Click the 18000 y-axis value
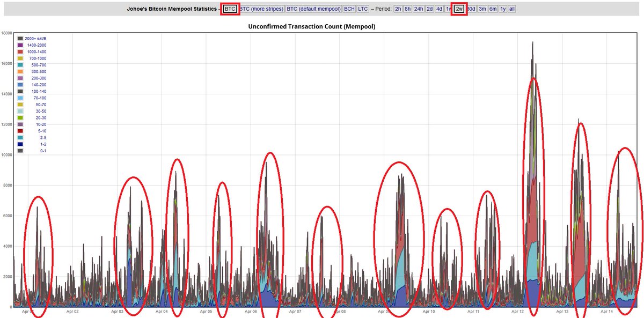The height and width of the screenshot is (318, 644). pyautogui.click(x=5, y=33)
